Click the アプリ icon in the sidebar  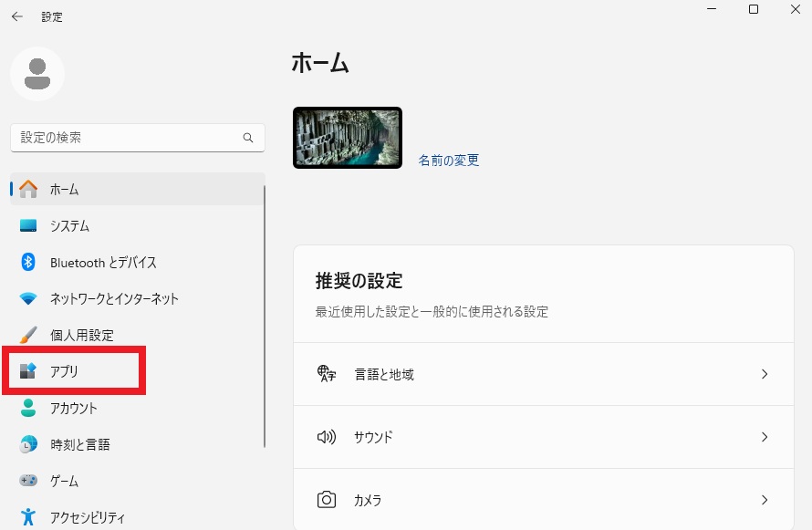(28, 371)
